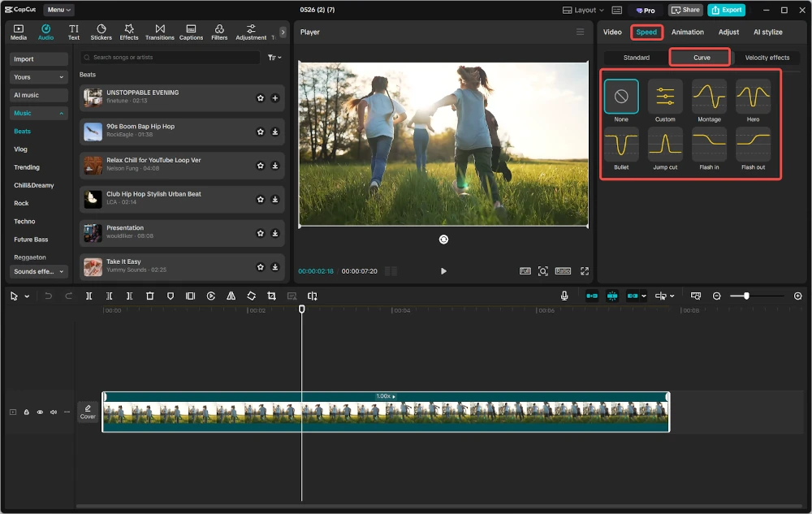Toggle linkage option in timeline toolbar
Image resolution: width=812 pixels, height=514 pixels.
(x=633, y=296)
